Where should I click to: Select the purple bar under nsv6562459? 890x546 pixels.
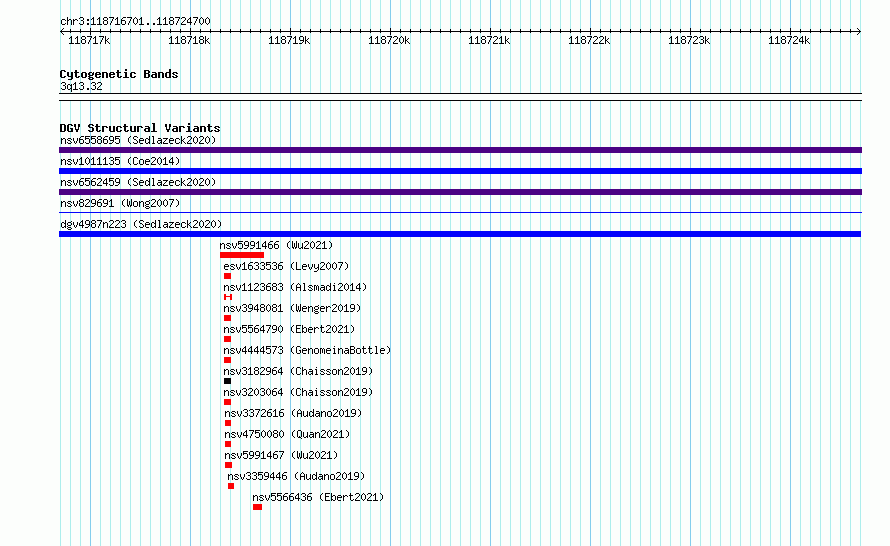pos(460,192)
